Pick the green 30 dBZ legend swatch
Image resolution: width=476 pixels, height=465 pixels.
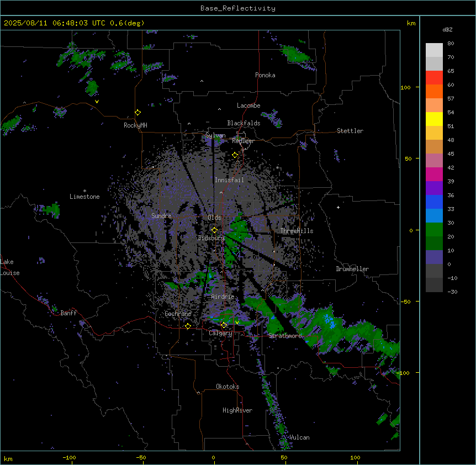click(434, 230)
